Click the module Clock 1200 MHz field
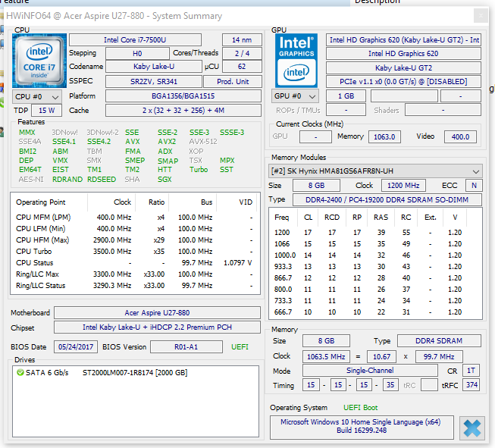The height and width of the screenshot is (448, 495). [403, 185]
